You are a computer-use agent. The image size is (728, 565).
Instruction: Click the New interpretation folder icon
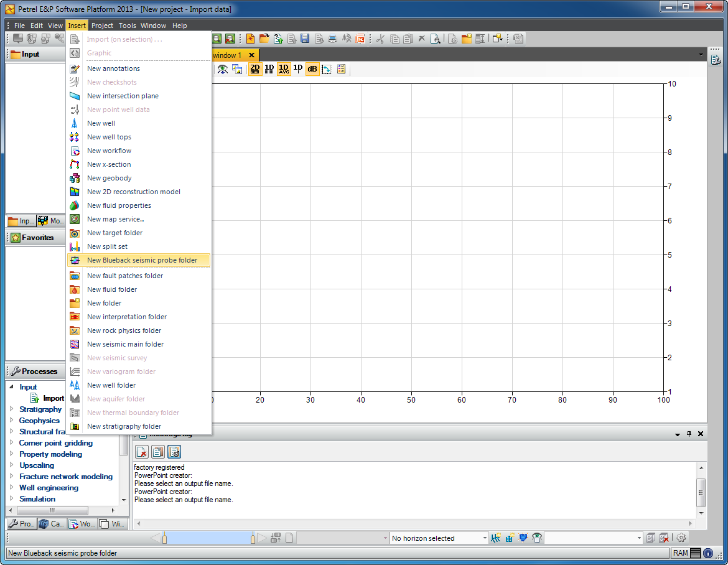tap(74, 317)
